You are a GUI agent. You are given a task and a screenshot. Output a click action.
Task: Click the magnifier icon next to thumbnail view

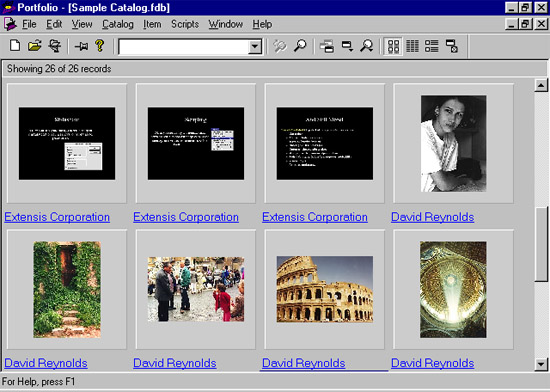click(x=366, y=46)
